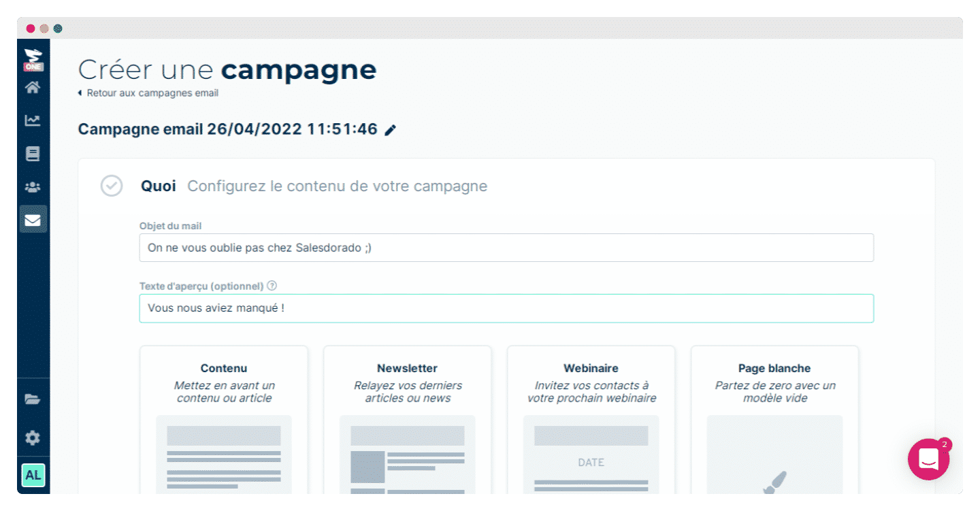Select the Webinaire template card
This screenshot has width=980, height=511.
tap(591, 420)
